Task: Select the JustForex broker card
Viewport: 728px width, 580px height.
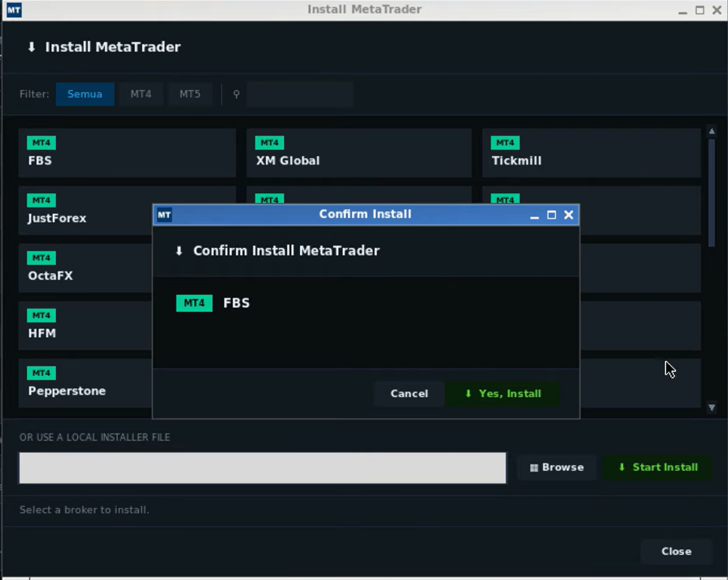Action: (x=85, y=210)
